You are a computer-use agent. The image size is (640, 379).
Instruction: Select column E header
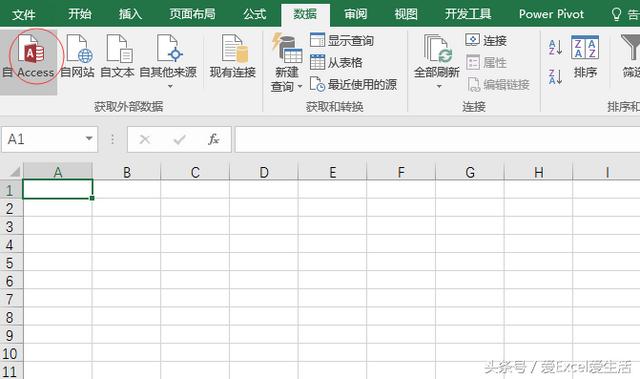pos(333,172)
